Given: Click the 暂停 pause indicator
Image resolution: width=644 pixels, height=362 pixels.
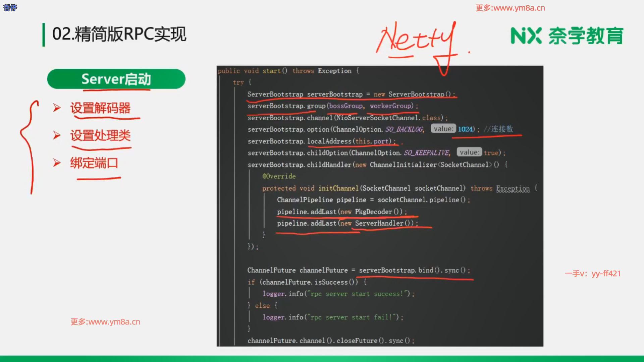Looking at the screenshot, I should pyautogui.click(x=10, y=7).
